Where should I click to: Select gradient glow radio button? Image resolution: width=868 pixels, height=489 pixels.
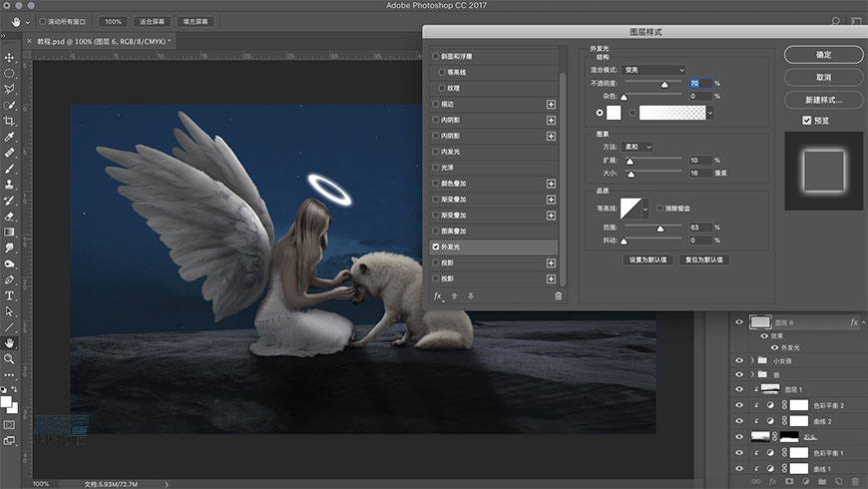point(633,113)
